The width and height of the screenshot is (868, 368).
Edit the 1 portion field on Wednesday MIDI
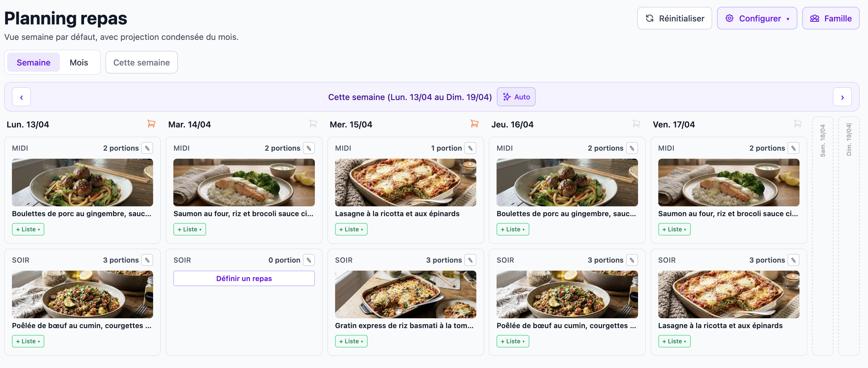tap(470, 148)
